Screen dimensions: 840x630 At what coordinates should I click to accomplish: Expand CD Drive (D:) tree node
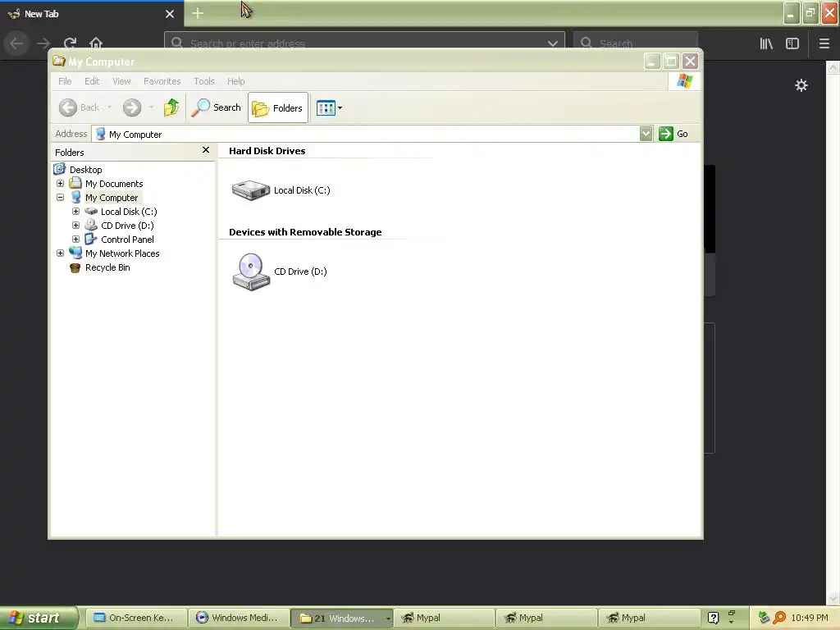[75, 225]
